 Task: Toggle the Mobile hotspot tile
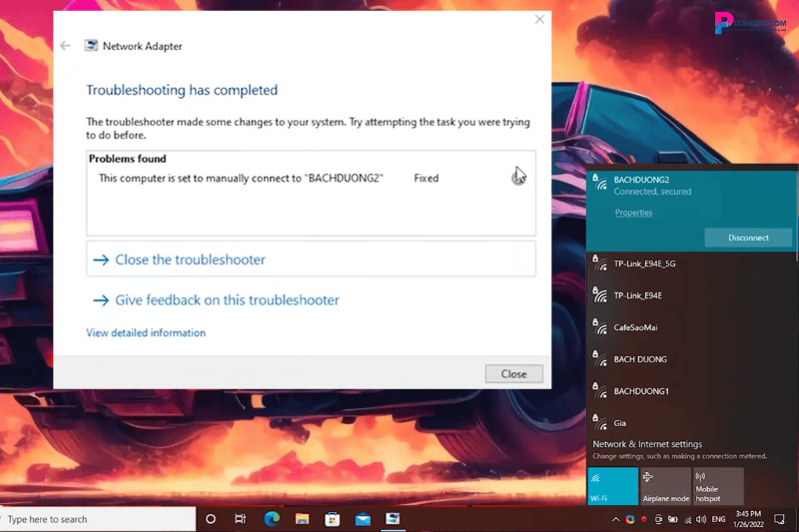(719, 486)
